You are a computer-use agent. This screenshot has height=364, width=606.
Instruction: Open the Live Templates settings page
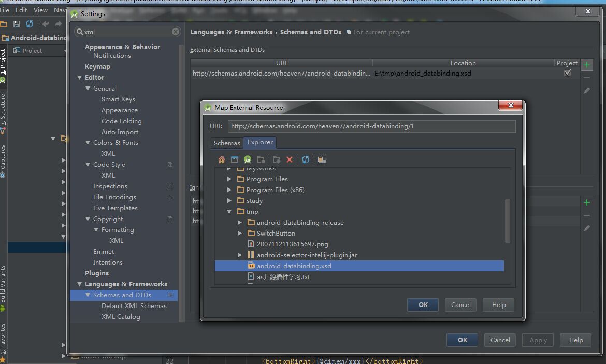pyautogui.click(x=115, y=208)
